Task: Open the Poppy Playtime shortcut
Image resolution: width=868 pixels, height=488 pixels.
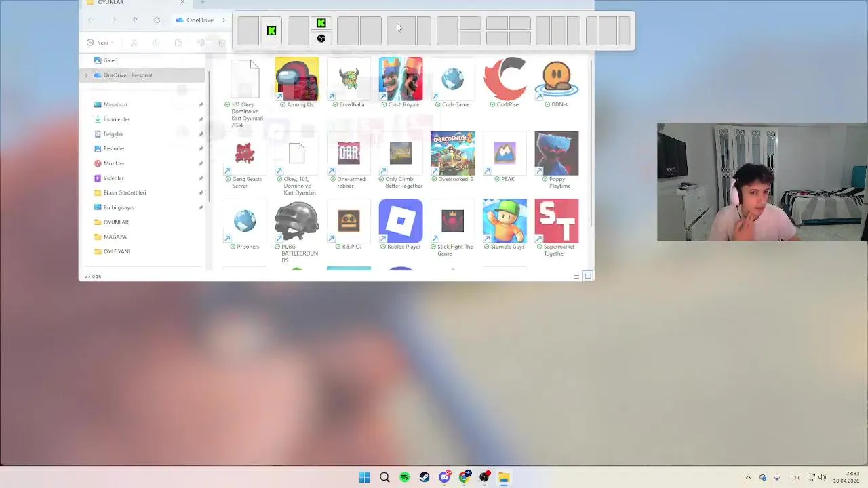Action: coord(556,161)
